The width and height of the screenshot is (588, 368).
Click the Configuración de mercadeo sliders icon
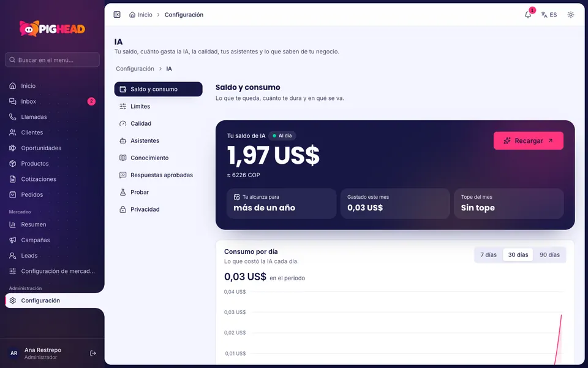[12, 270]
